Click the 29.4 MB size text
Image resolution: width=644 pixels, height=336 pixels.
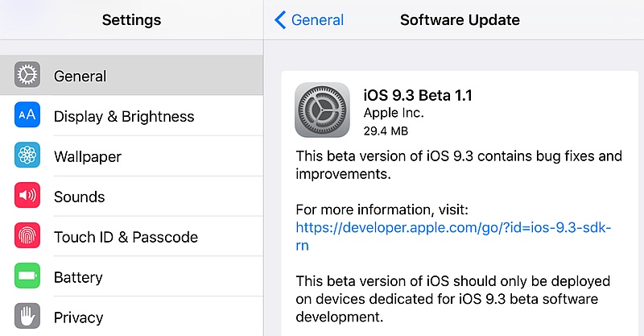coord(386,131)
